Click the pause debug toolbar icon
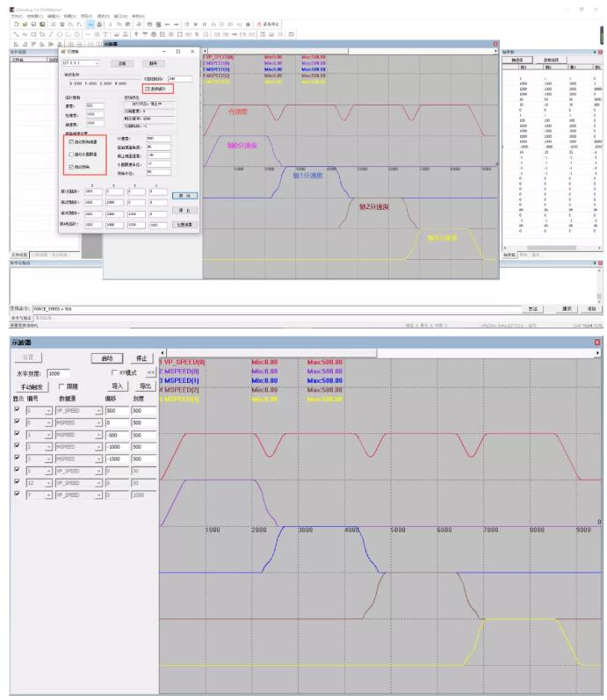 point(204,24)
